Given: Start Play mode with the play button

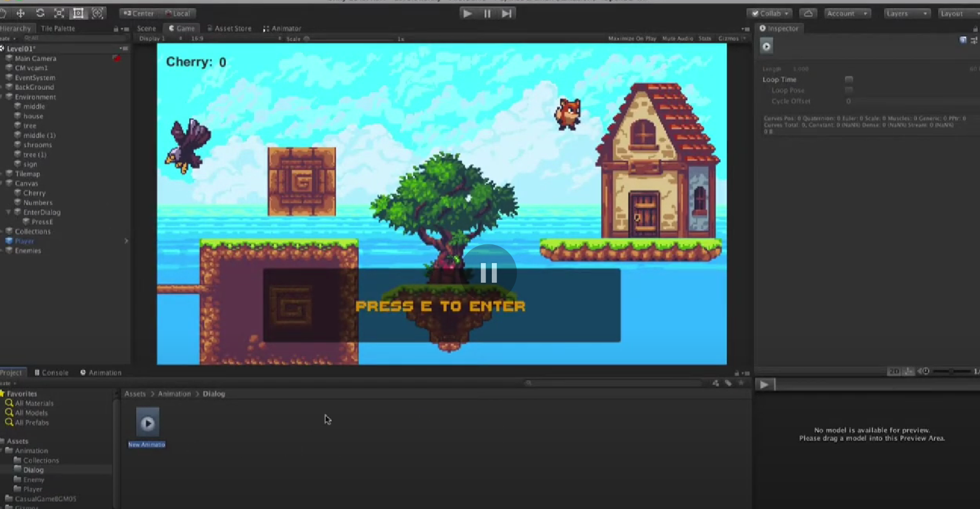Looking at the screenshot, I should click(x=467, y=13).
